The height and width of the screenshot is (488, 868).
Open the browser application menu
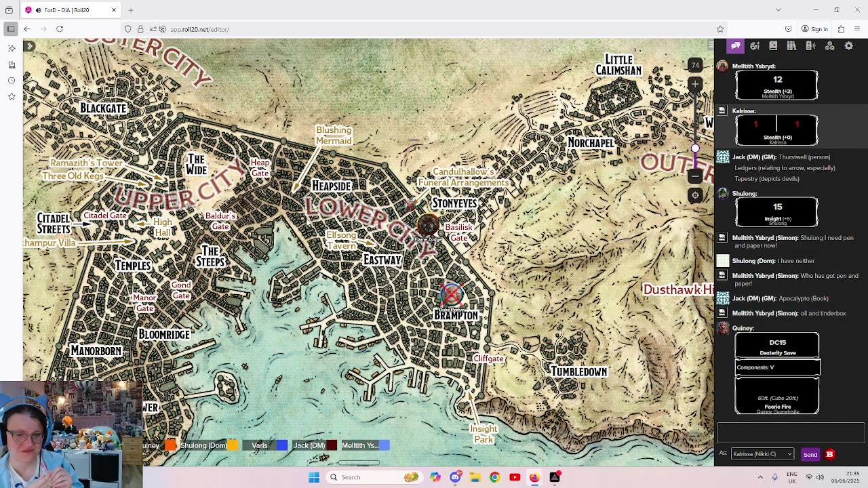857,29
